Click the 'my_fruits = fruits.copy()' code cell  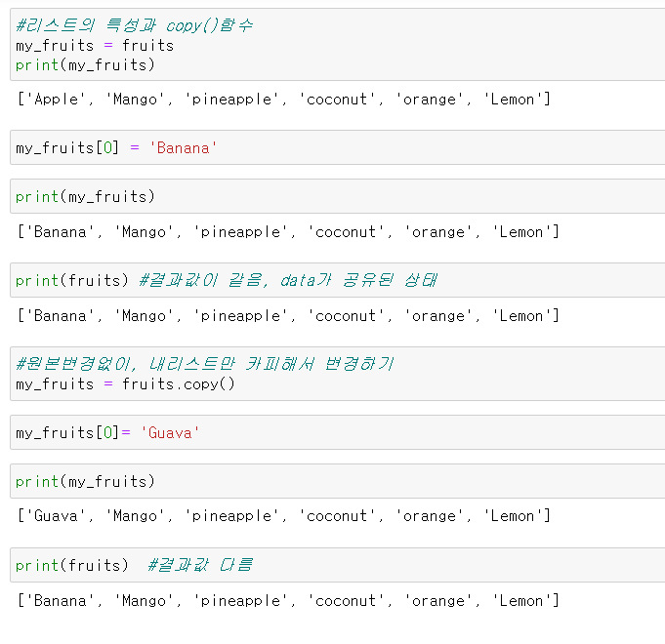(338, 374)
